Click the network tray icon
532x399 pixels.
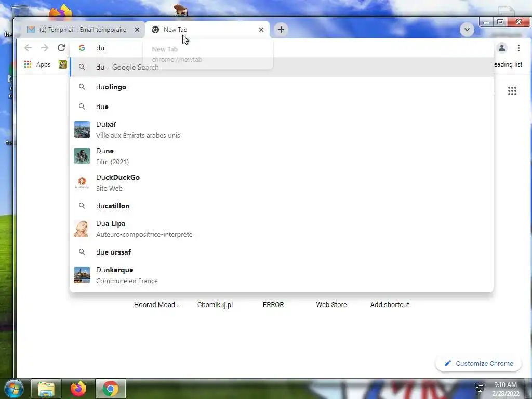point(480,389)
